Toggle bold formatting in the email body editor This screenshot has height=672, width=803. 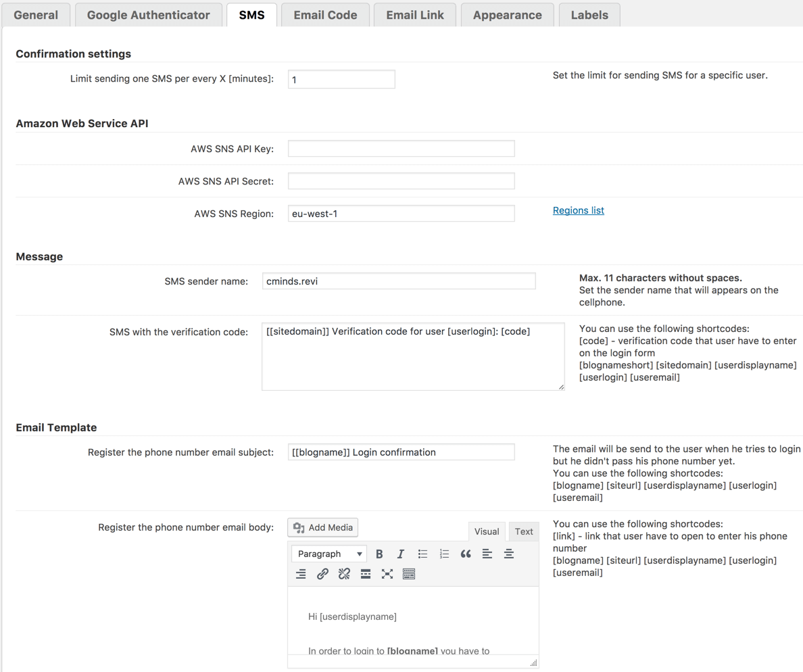379,554
